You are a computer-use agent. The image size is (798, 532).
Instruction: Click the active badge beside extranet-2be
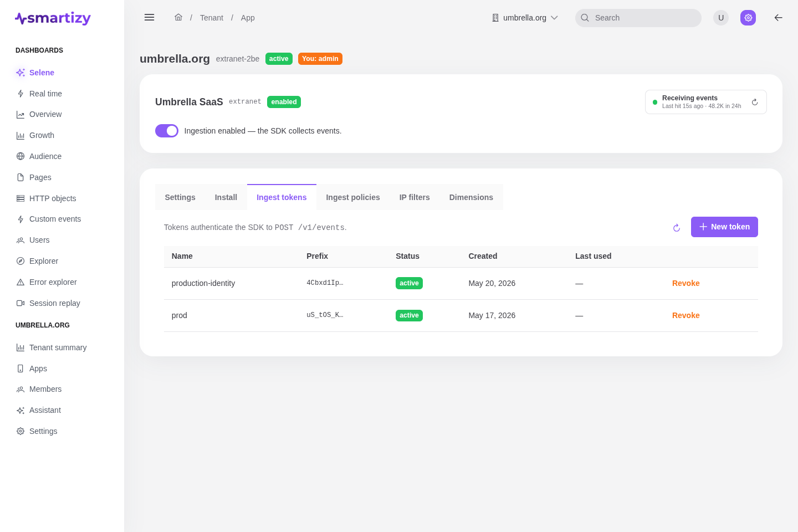[x=279, y=59]
